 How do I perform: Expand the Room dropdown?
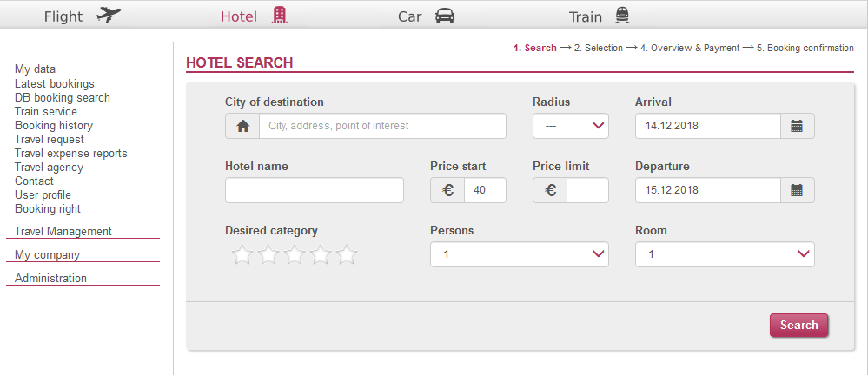[725, 254]
